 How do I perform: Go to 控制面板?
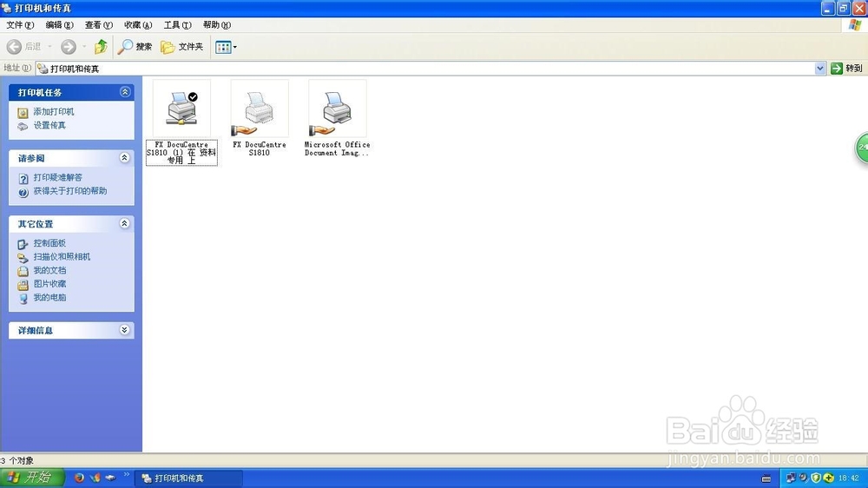tap(49, 243)
